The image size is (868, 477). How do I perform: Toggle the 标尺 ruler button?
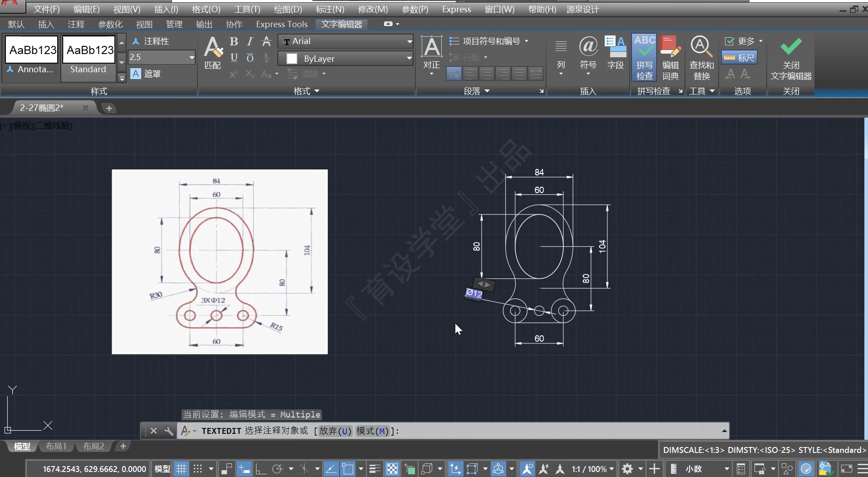point(739,58)
